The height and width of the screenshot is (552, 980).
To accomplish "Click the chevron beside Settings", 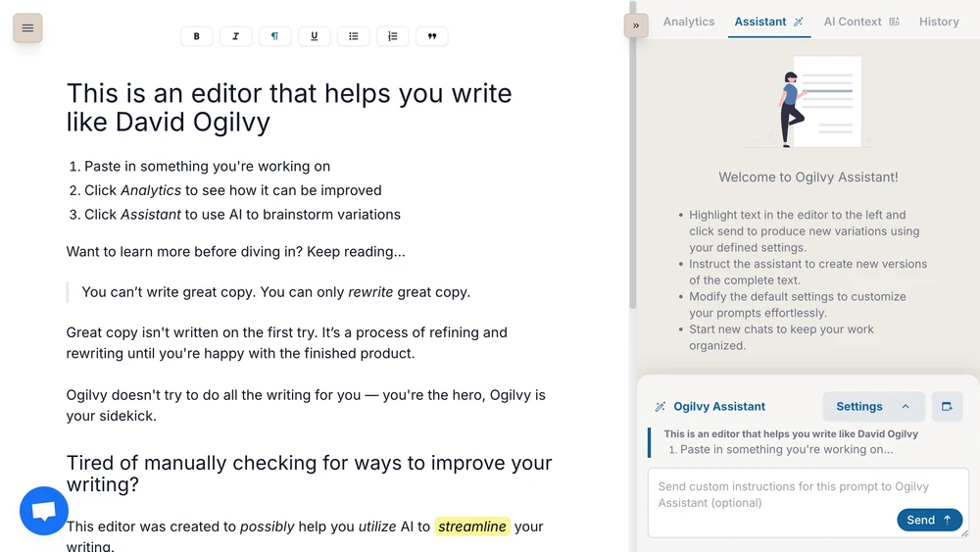I will point(906,406).
